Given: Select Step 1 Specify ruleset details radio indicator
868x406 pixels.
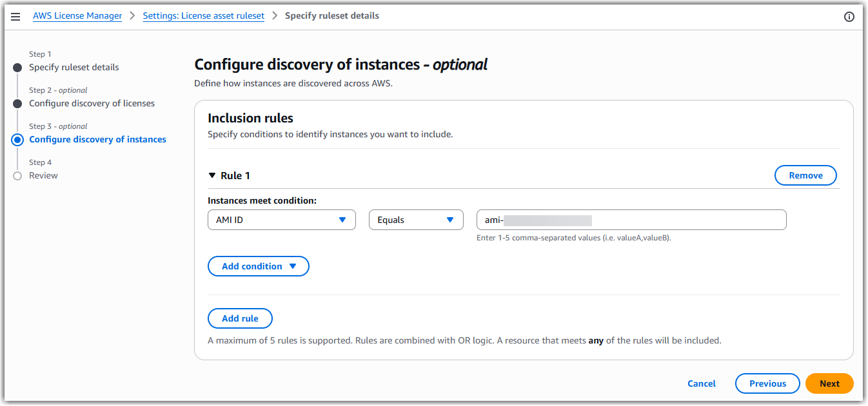Looking at the screenshot, I should [17, 67].
